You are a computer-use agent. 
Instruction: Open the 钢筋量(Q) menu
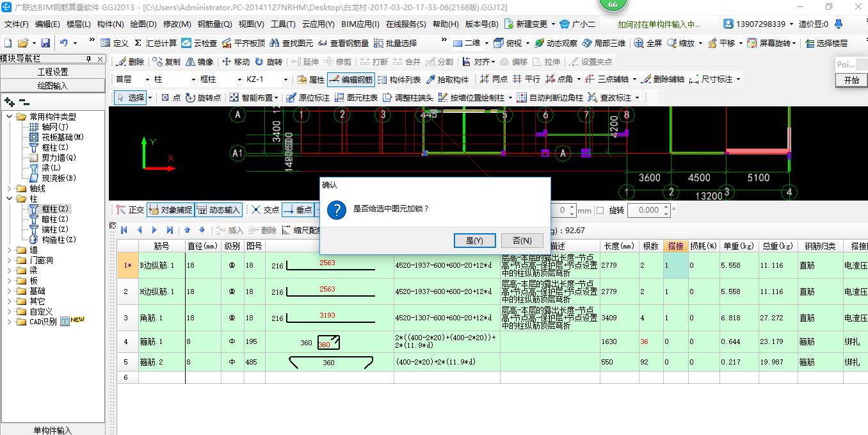(x=215, y=24)
